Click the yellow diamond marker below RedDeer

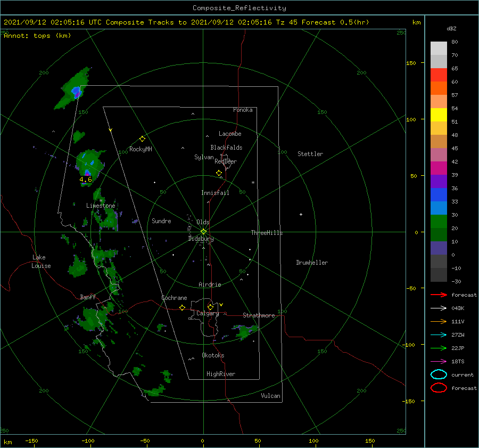(219, 173)
